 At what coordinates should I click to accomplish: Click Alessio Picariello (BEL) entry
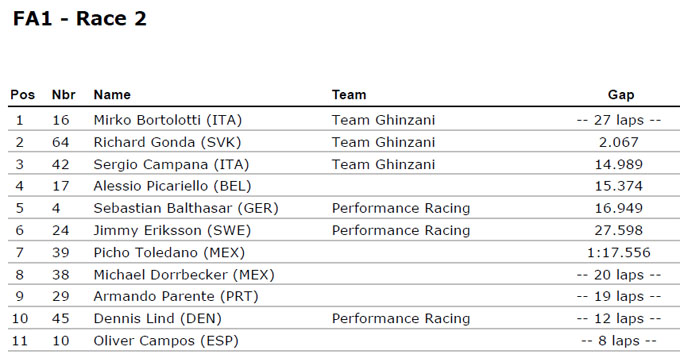172,186
